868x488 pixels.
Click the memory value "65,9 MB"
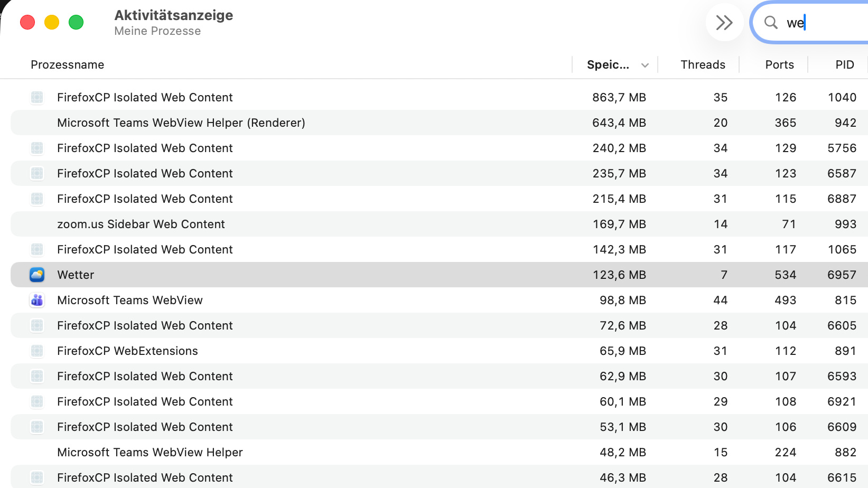pos(623,351)
